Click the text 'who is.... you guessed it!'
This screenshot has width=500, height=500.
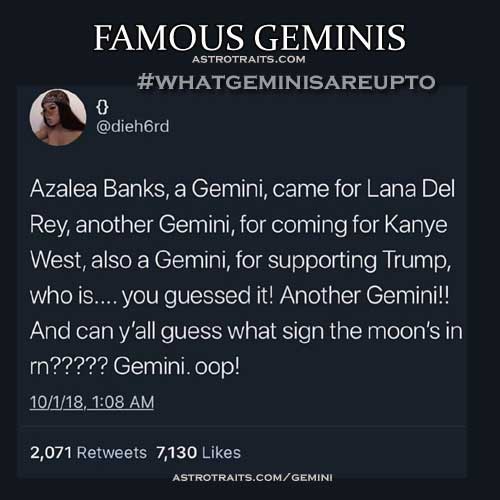click(x=151, y=296)
